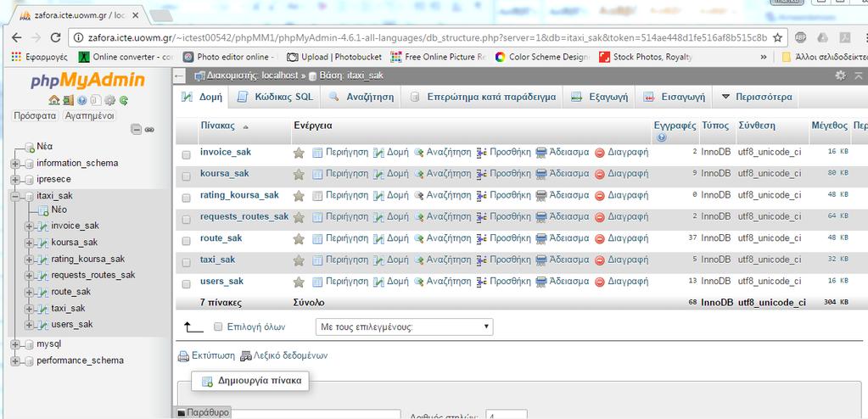Click the Adblock Plus extension icon
This screenshot has height=419, width=868.
(800, 37)
